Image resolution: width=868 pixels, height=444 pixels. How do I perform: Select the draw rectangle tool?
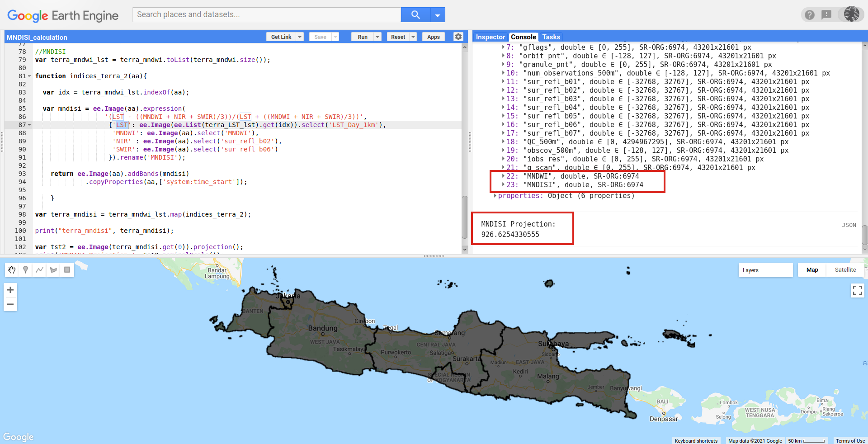[x=67, y=270]
